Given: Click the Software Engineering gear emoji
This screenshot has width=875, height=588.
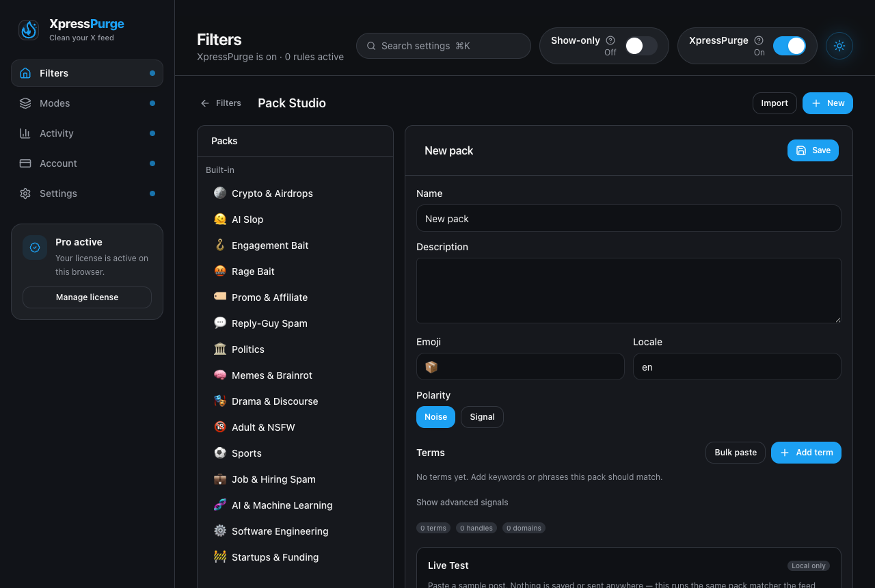Looking at the screenshot, I should 220,531.
